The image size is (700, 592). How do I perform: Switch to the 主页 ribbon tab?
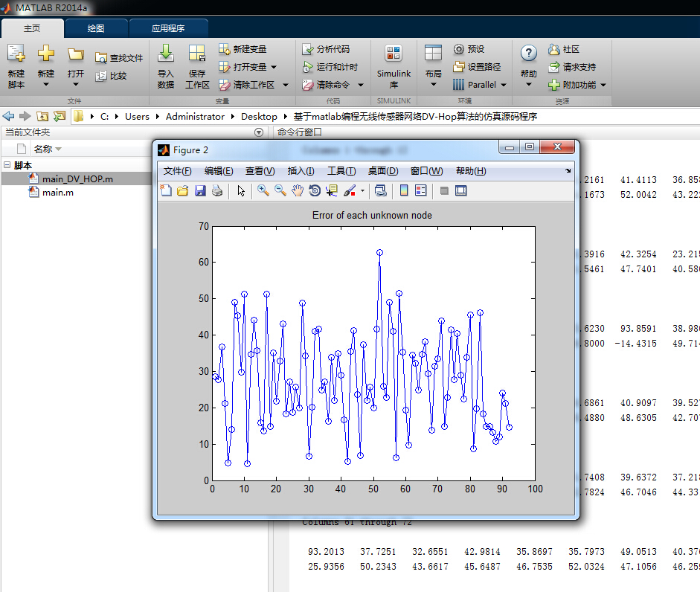point(32,28)
